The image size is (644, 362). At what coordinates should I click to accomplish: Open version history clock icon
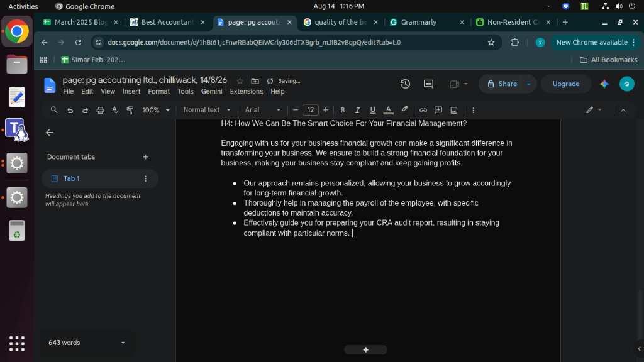point(405,84)
